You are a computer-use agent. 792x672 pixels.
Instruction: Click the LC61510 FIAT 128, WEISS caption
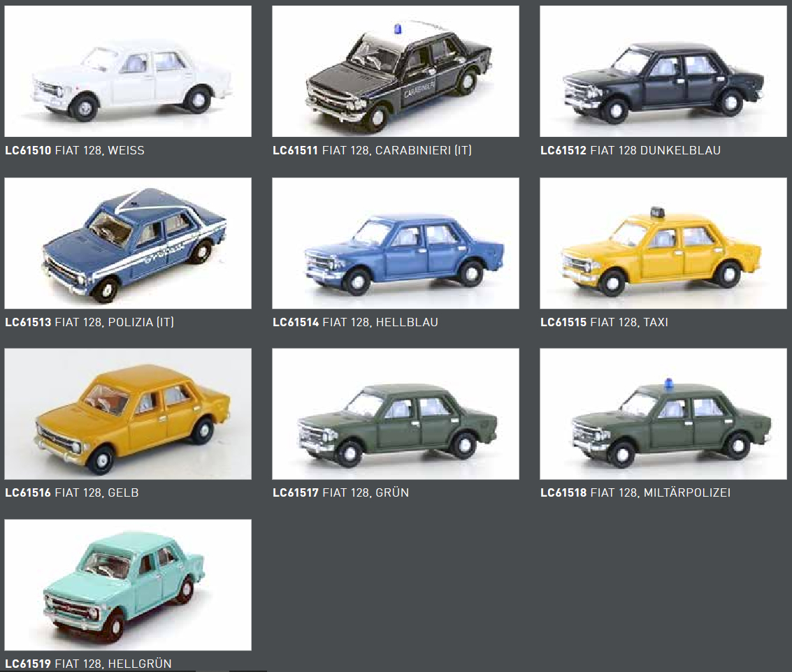tap(75, 150)
